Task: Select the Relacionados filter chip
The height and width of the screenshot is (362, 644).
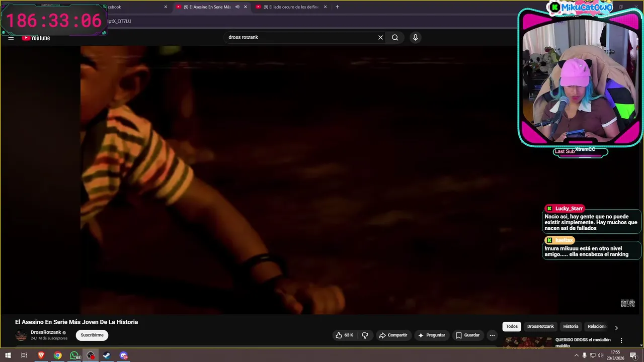Action: point(597,326)
